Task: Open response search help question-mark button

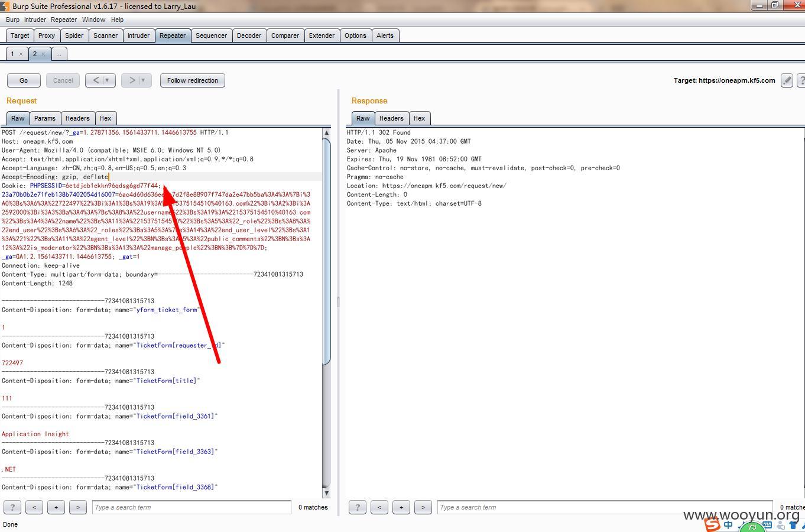Action: [358, 507]
